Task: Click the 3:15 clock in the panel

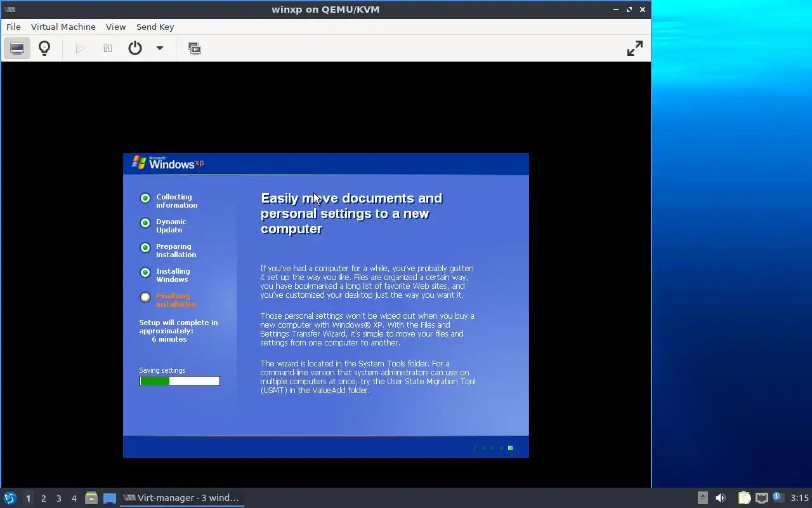Action: click(799, 498)
